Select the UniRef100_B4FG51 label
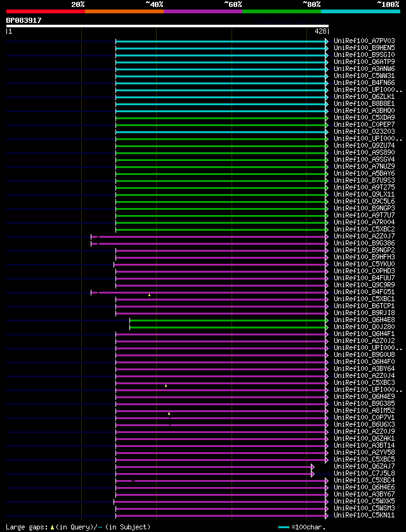This screenshot has height=532, width=406. [364, 292]
